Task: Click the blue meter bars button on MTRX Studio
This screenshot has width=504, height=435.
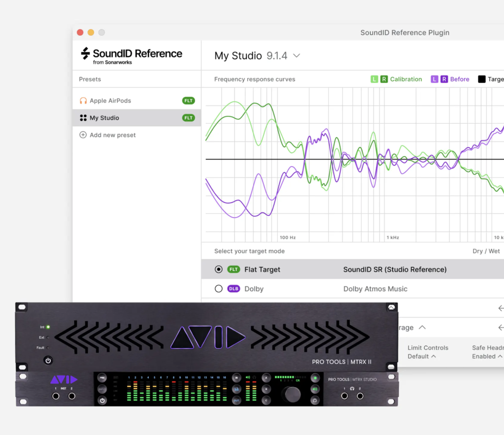Action: tap(236, 389)
